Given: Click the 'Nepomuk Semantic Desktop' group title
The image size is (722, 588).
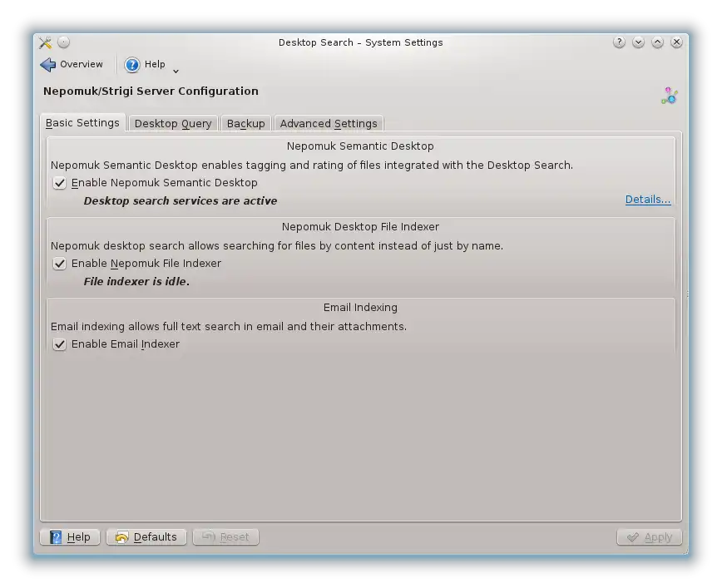Looking at the screenshot, I should [360, 146].
